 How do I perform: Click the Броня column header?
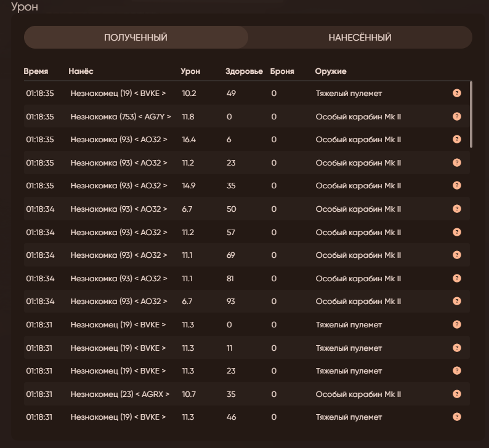[x=282, y=71]
